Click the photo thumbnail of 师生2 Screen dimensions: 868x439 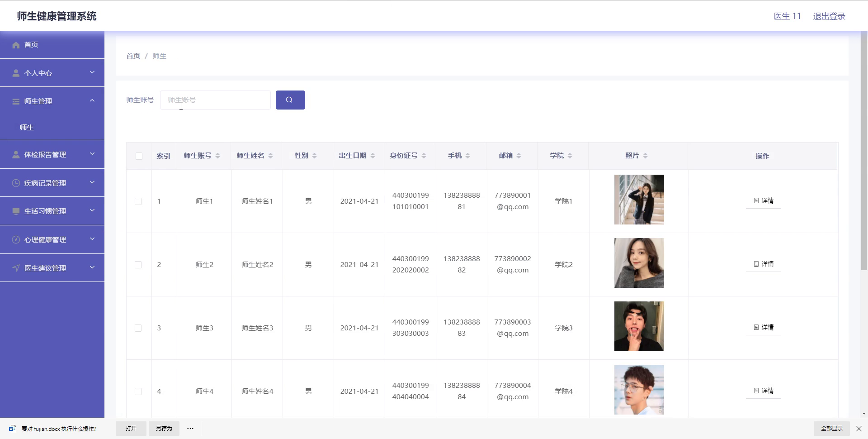639,263
